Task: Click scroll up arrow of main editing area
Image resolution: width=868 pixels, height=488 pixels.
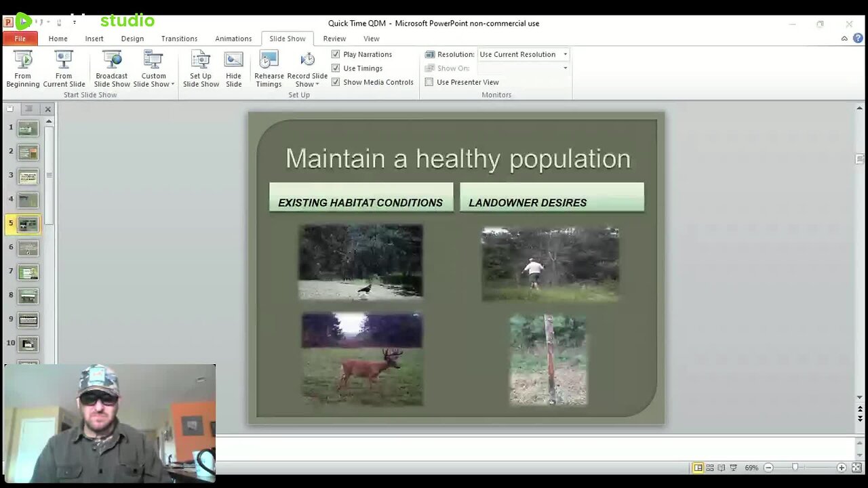Action: coord(860,108)
